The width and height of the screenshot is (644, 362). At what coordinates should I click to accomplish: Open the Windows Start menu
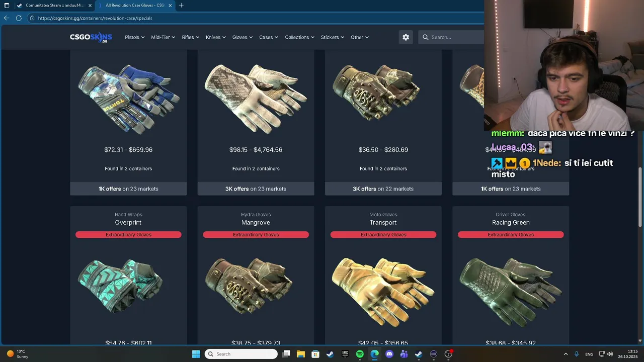coord(196,354)
